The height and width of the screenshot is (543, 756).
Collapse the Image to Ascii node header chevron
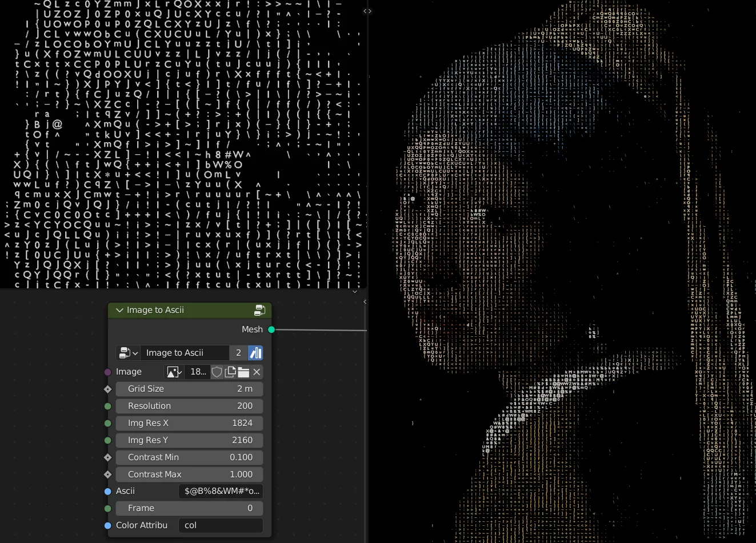click(119, 310)
